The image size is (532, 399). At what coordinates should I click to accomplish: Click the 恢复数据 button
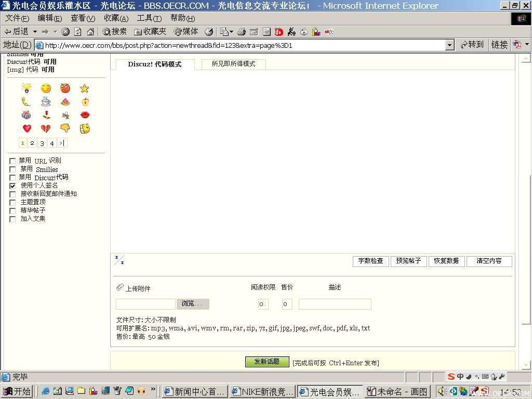(x=446, y=261)
